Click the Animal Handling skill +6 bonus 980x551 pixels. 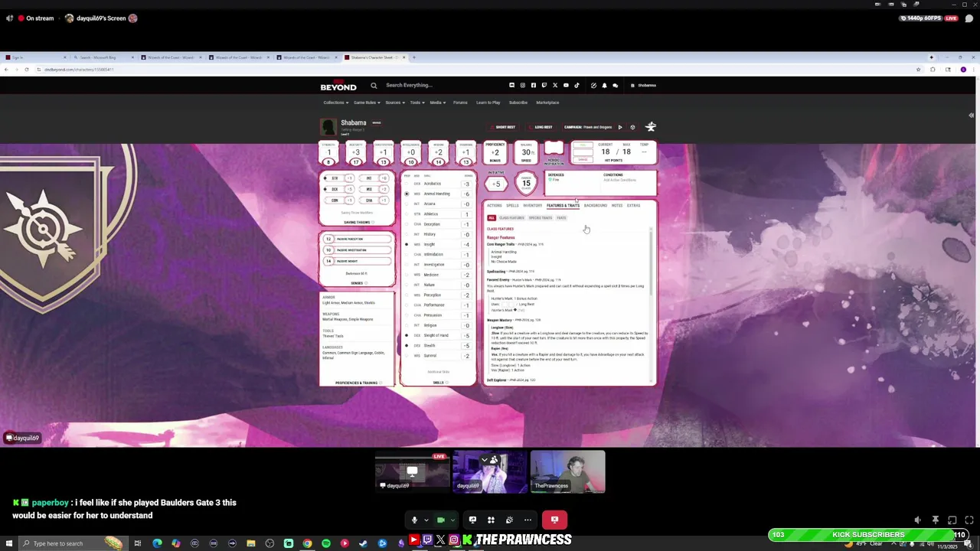point(466,194)
